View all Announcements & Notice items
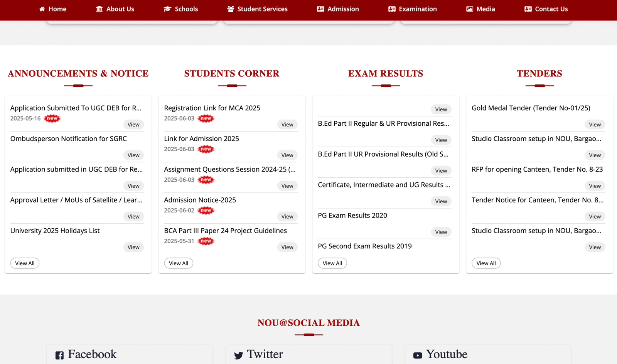 point(25,263)
